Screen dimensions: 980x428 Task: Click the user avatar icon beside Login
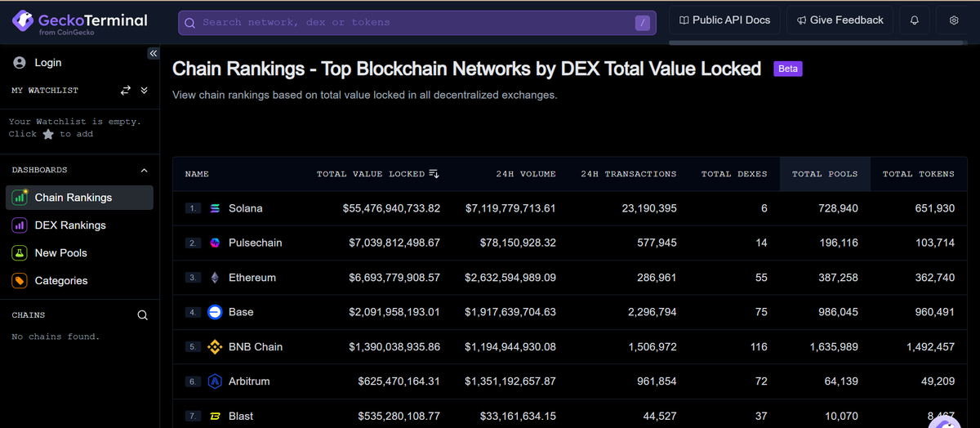pyautogui.click(x=20, y=63)
